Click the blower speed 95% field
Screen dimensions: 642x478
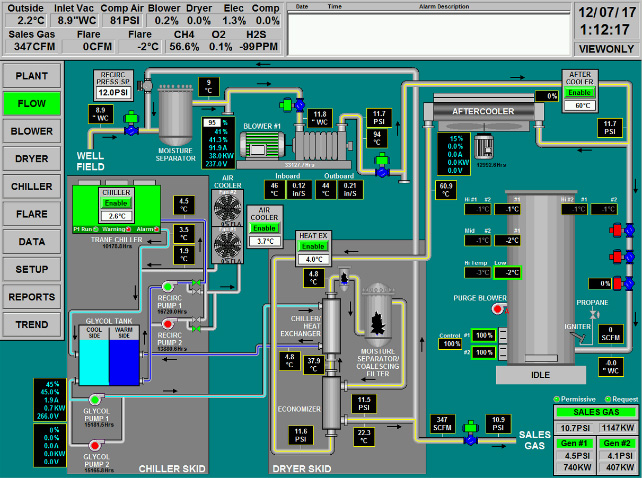coord(212,122)
